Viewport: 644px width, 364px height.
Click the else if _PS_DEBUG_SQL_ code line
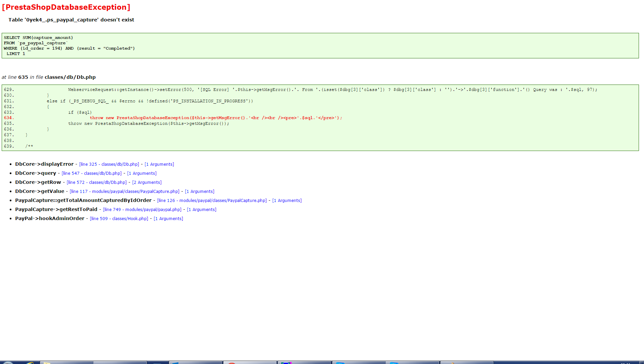tap(150, 101)
